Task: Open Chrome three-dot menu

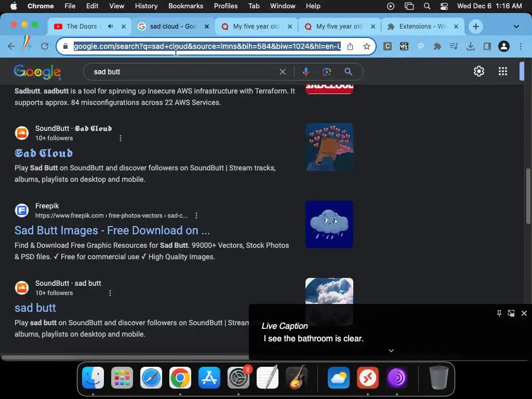Action: point(521,46)
